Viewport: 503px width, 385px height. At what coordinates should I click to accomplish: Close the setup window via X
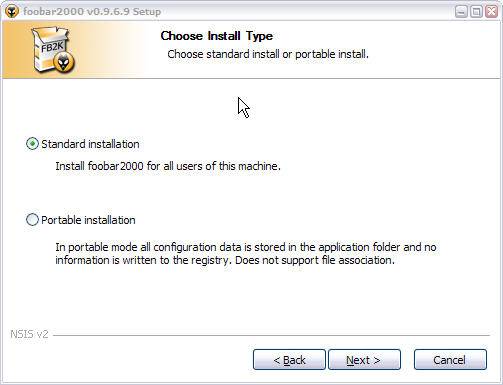pos(491,12)
